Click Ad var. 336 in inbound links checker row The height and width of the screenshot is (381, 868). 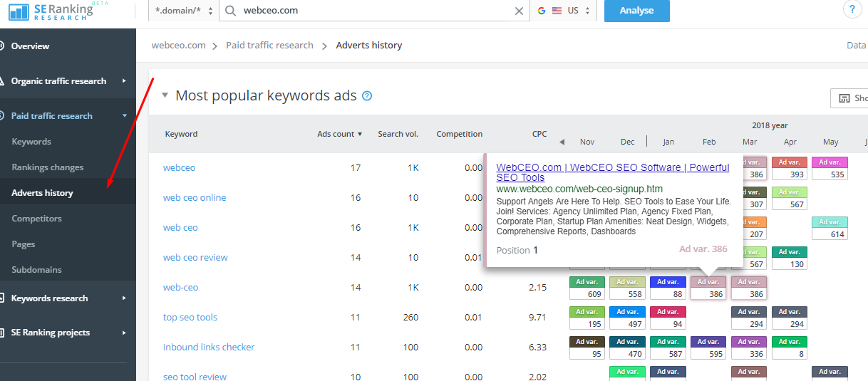click(750, 348)
